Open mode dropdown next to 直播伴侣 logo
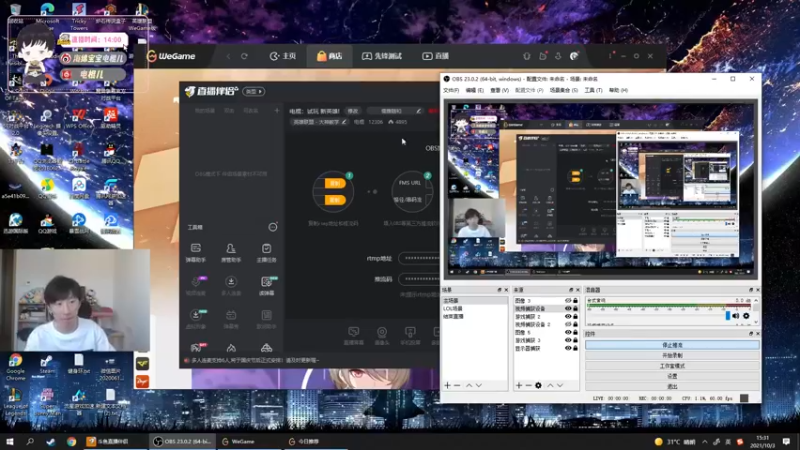Screen dimensions: 800x450 (254, 91)
